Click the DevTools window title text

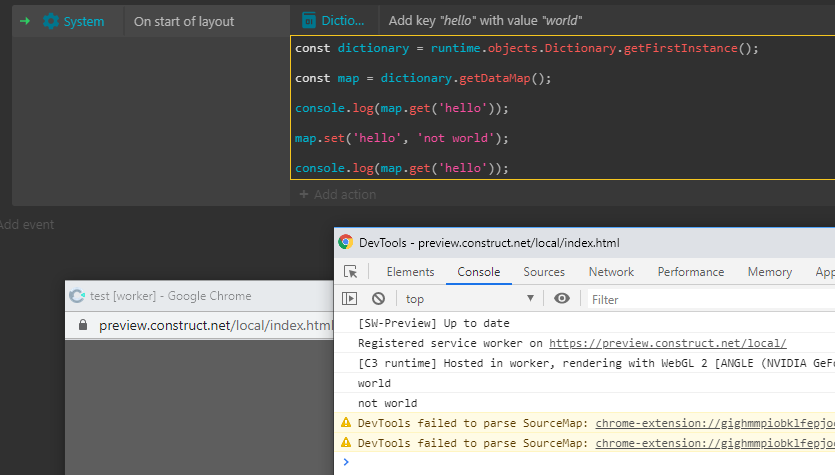(x=489, y=243)
